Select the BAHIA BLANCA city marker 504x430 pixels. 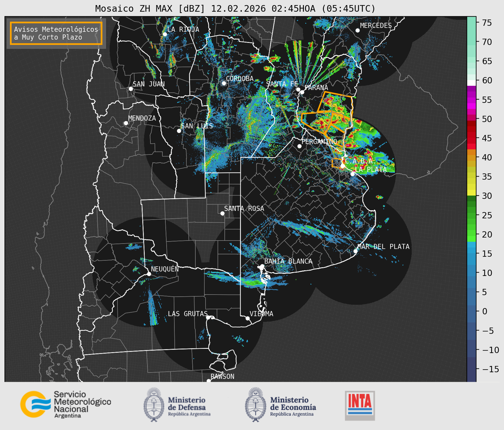point(262,266)
